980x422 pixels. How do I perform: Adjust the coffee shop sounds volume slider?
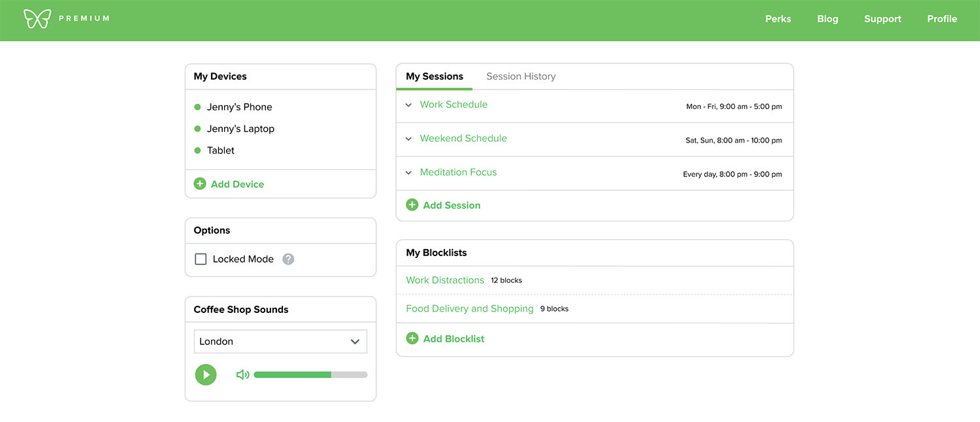(310, 375)
